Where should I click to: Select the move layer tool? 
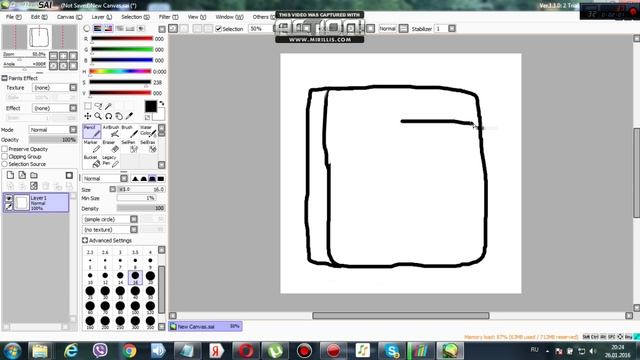tap(88, 116)
